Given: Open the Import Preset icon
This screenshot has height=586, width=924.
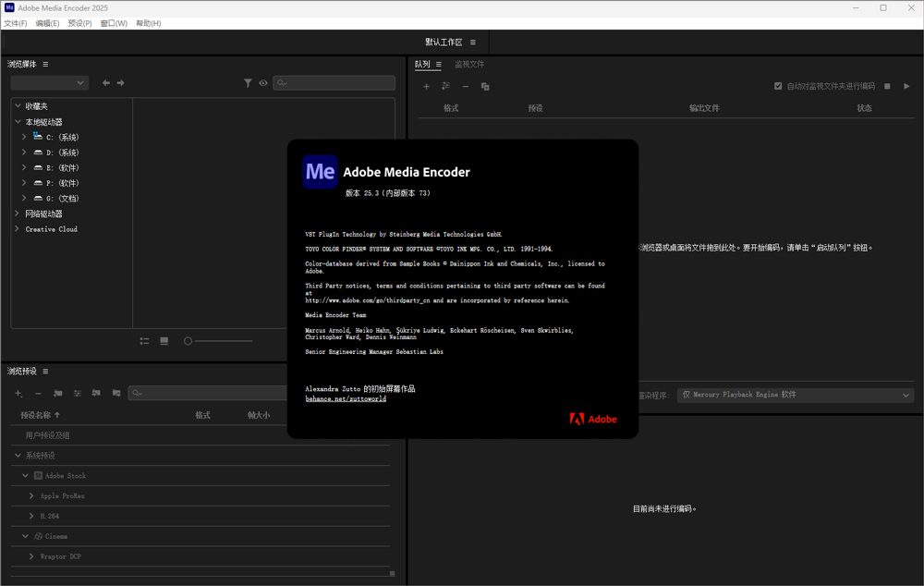Looking at the screenshot, I should pyautogui.click(x=96, y=393).
